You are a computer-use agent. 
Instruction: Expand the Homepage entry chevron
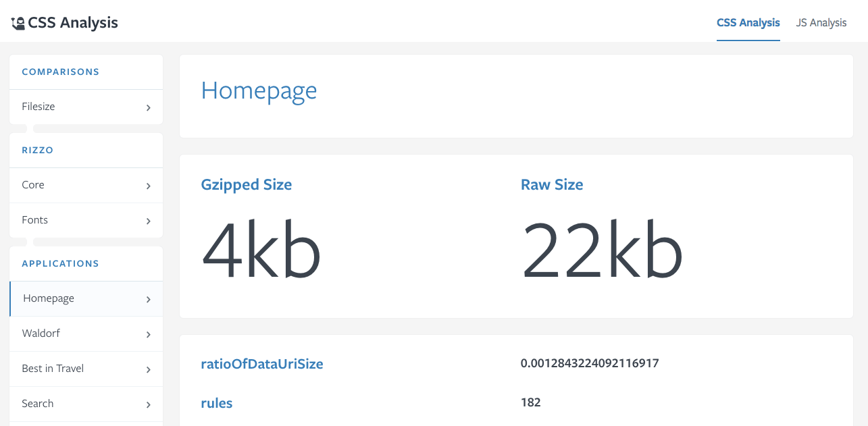point(148,298)
